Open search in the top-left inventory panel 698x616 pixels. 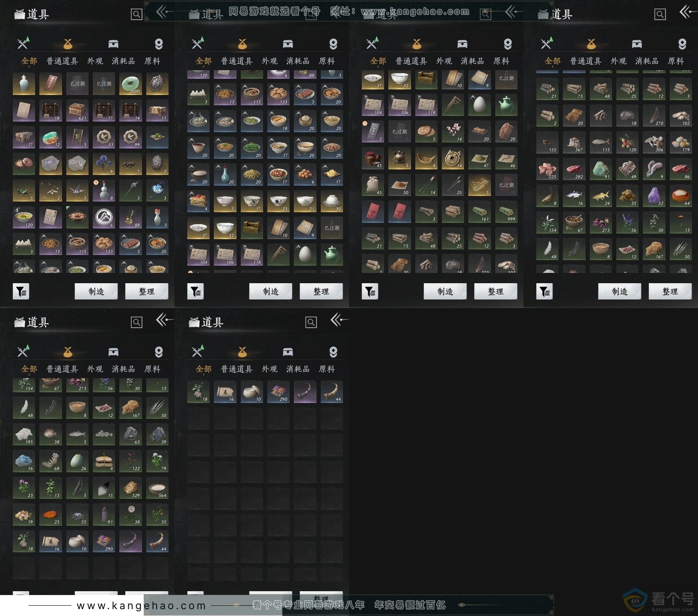point(136,15)
